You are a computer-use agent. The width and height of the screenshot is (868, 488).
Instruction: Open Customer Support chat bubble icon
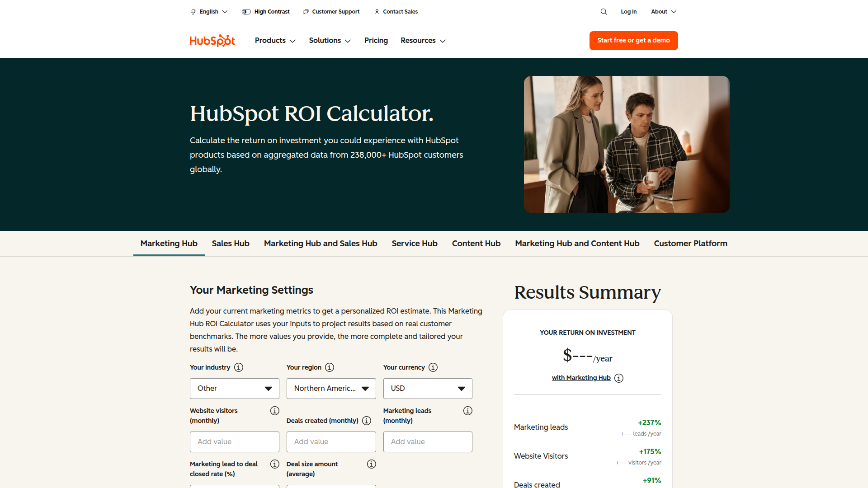[x=306, y=11]
